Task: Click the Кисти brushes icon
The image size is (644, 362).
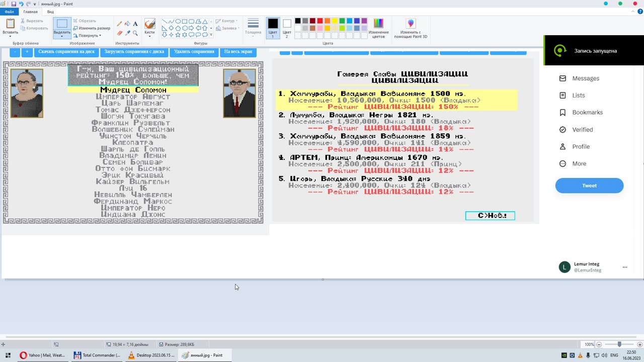Action: coord(149,24)
